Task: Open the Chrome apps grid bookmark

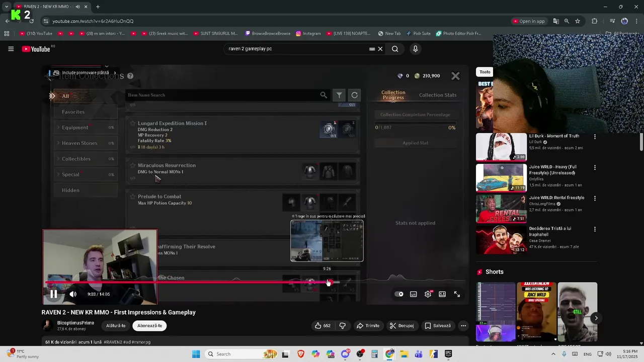Action: point(7,34)
